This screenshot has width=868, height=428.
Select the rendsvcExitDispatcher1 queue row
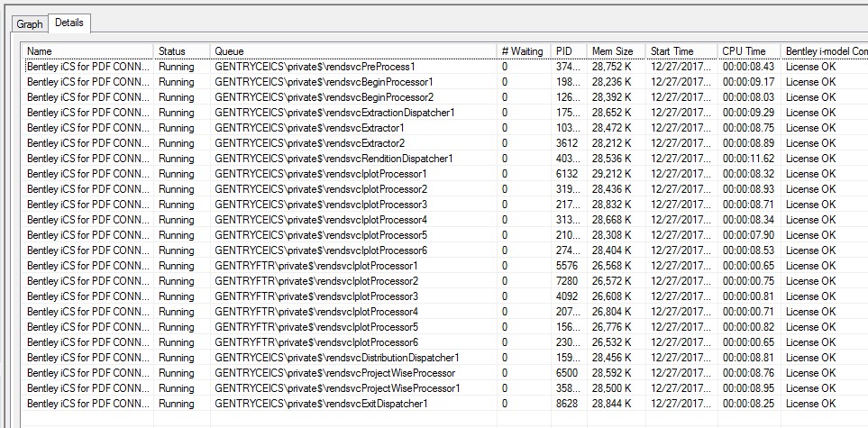(x=445, y=404)
